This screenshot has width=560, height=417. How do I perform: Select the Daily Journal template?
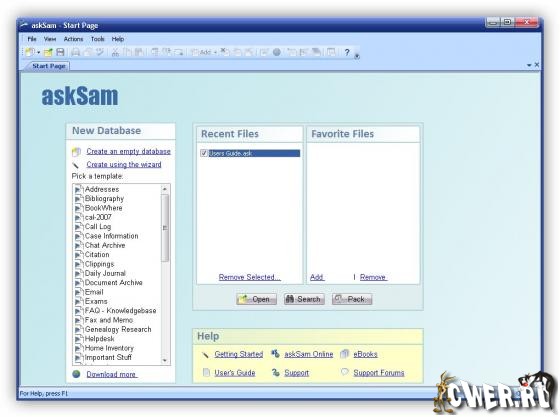click(x=105, y=273)
